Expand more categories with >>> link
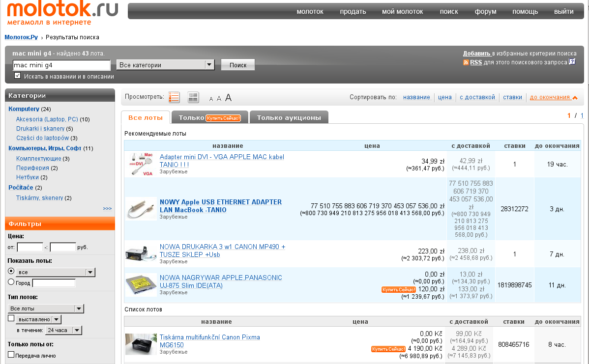The width and height of the screenshot is (589, 364). click(108, 208)
